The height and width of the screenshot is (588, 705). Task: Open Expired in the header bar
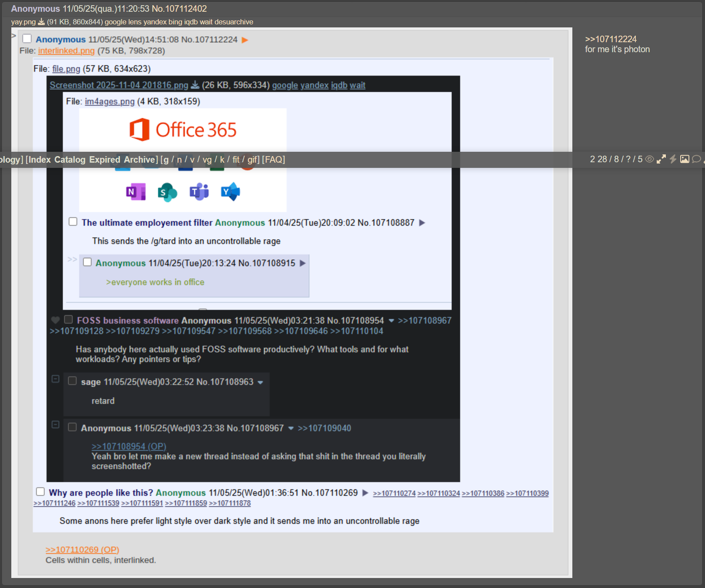pyautogui.click(x=105, y=160)
